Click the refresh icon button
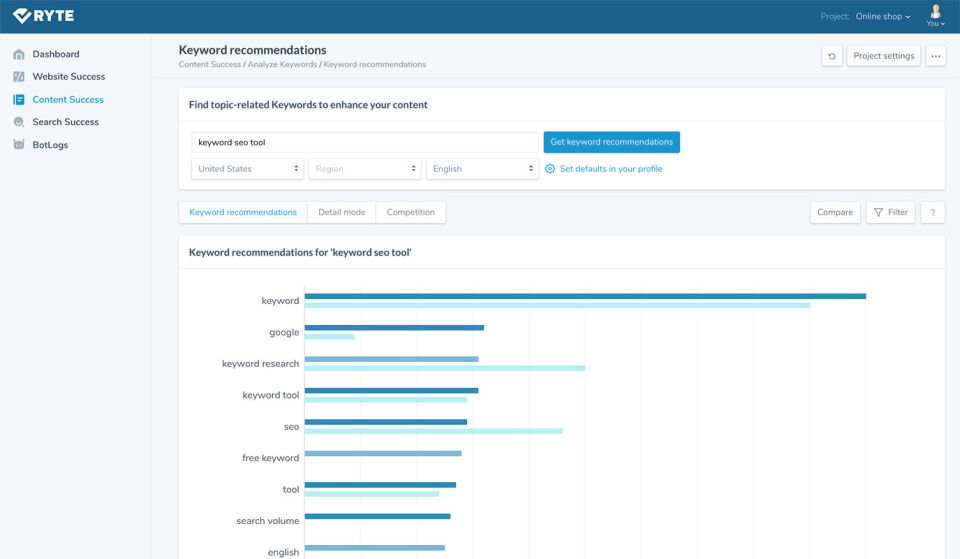The width and height of the screenshot is (960, 559). 832,56
